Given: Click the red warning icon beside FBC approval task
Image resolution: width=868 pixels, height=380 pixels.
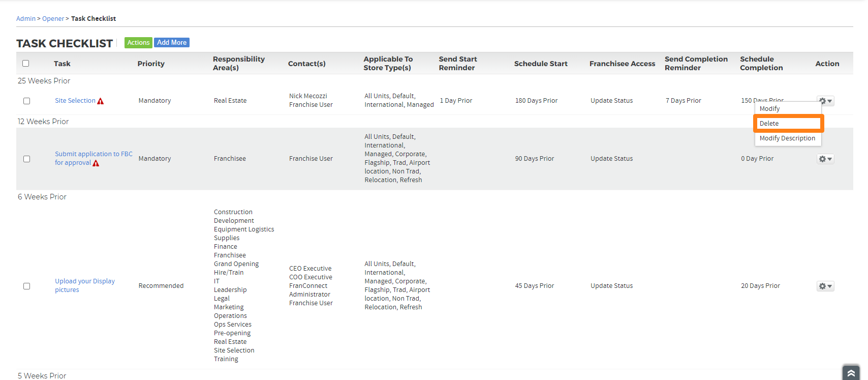Looking at the screenshot, I should pyautogui.click(x=96, y=163).
